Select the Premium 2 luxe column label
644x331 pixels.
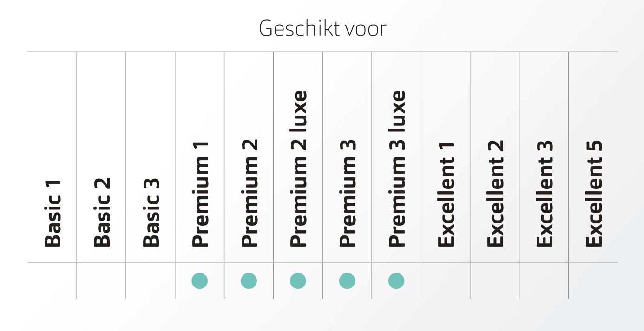coord(298,169)
